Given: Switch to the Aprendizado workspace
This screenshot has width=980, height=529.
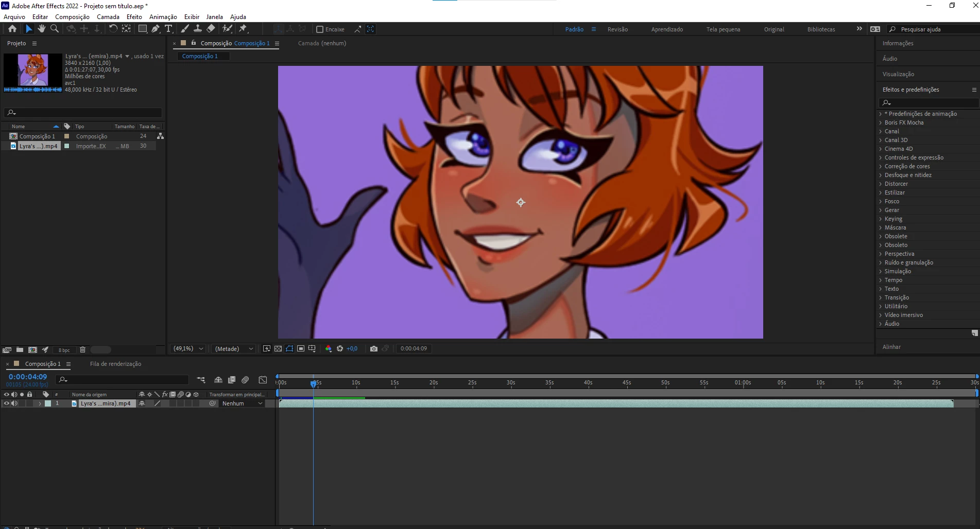Looking at the screenshot, I should (667, 29).
